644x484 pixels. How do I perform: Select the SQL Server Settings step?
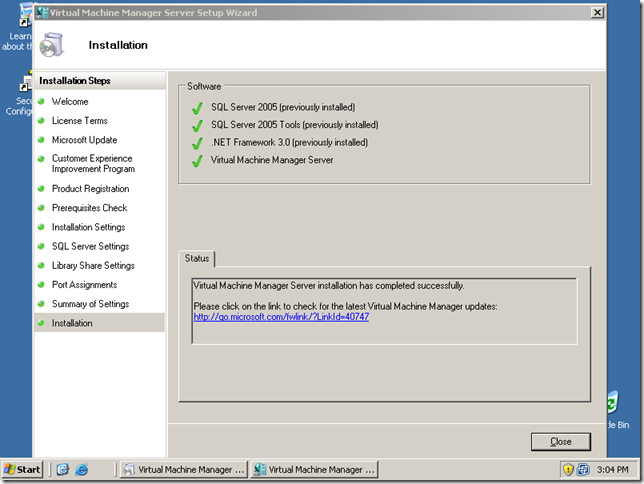pyautogui.click(x=90, y=247)
